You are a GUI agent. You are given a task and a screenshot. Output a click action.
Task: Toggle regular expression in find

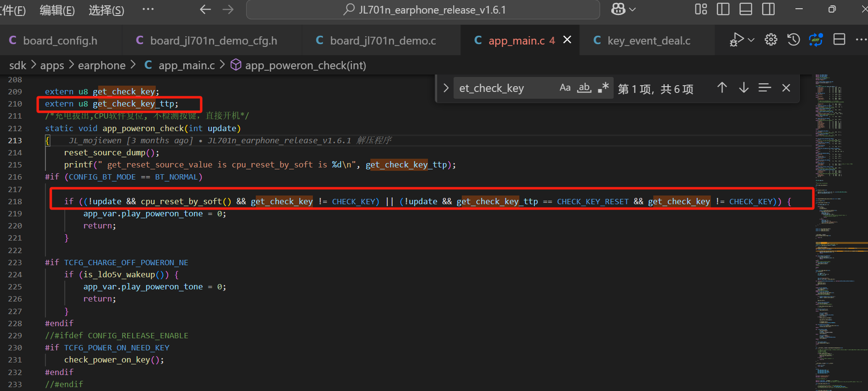pyautogui.click(x=603, y=88)
